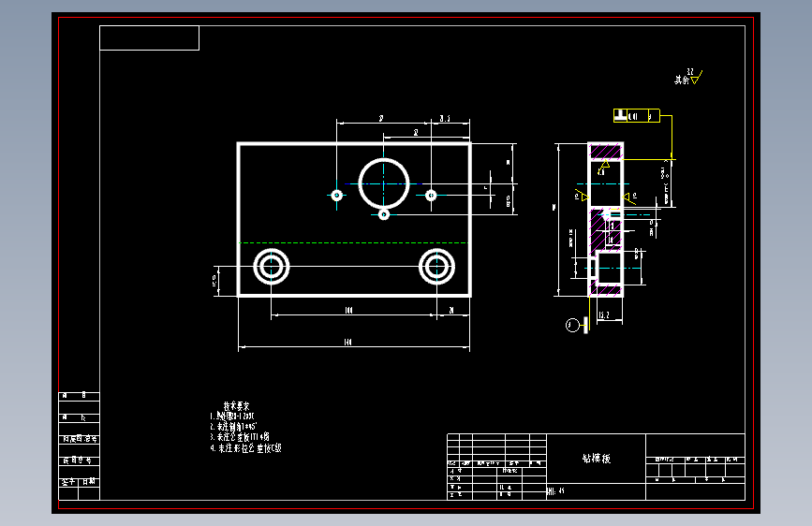Select the green dashed hidden line

pos(353,242)
